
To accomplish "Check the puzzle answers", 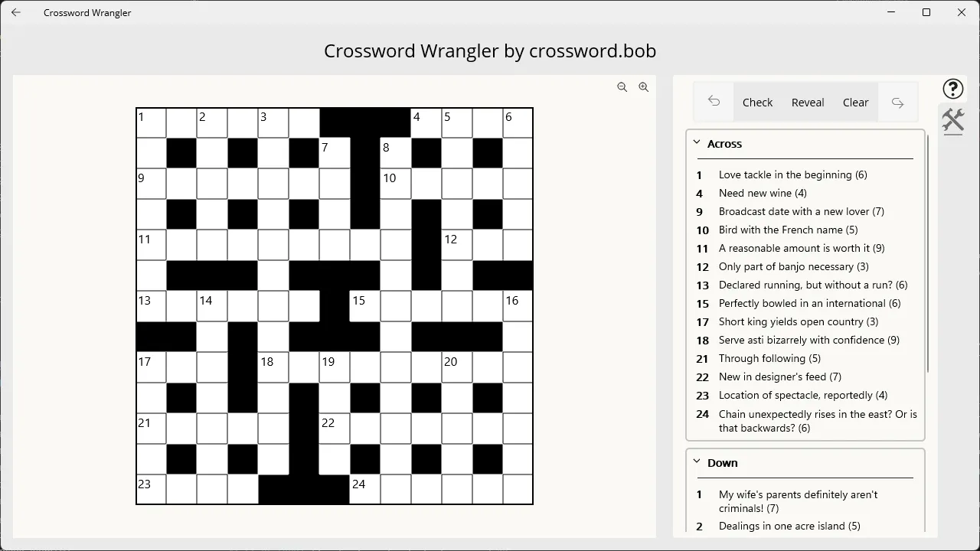I will tap(757, 103).
